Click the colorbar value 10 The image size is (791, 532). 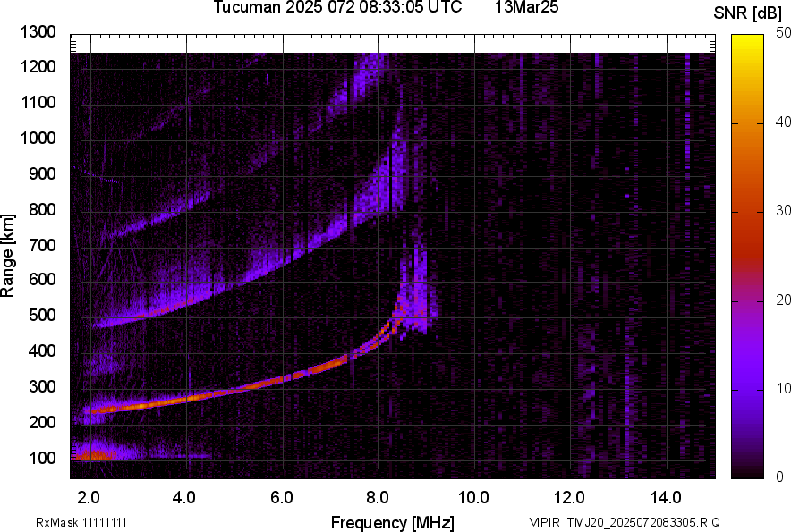[x=783, y=389]
